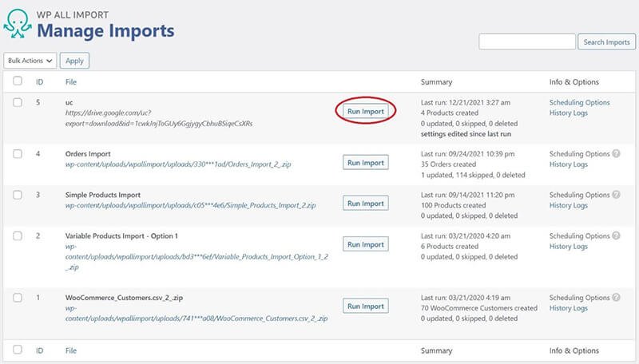Click 'Last run: 12/21/2021 3:27 am' text
The width and height of the screenshot is (639, 364).
tap(466, 103)
